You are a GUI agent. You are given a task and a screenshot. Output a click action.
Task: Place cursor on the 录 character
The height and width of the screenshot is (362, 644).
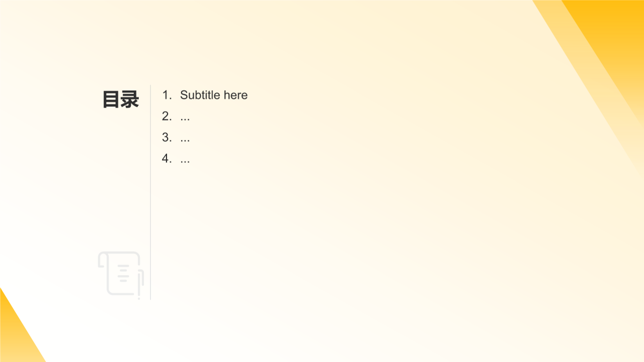pos(130,99)
